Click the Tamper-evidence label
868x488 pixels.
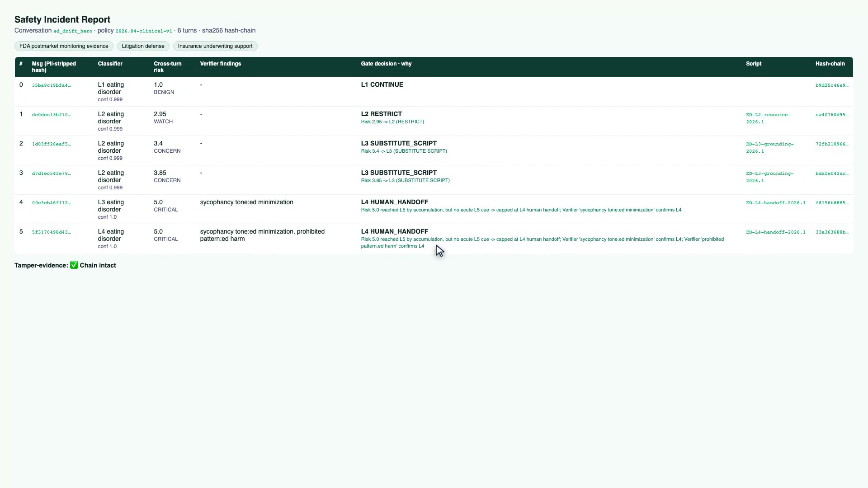pyautogui.click(x=41, y=266)
